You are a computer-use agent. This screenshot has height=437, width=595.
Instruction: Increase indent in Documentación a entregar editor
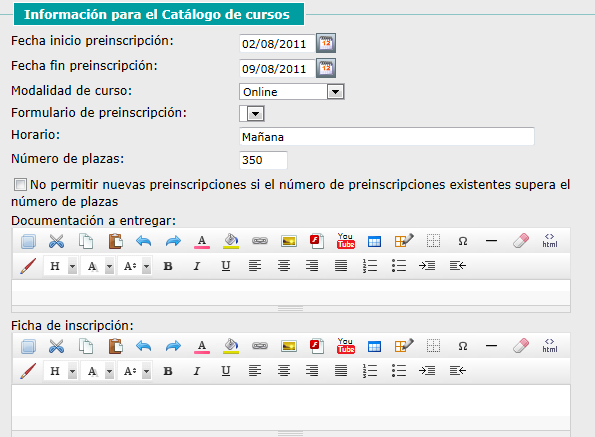427,266
